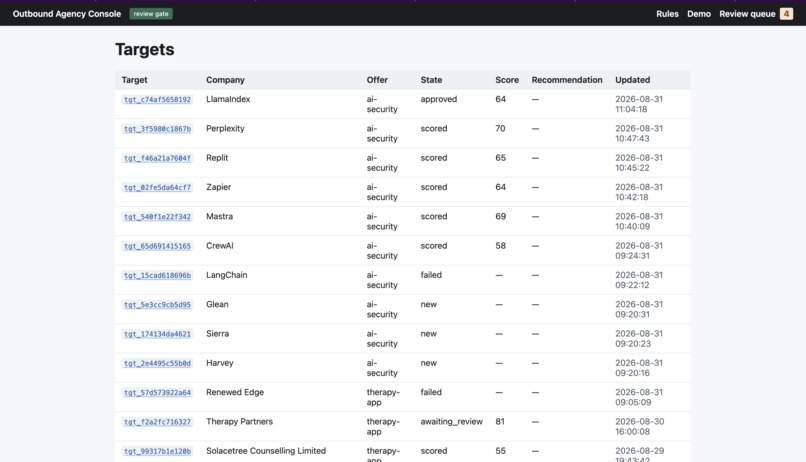806x462 pixels.
Task: Select the Replit company cell
Action: coord(217,158)
